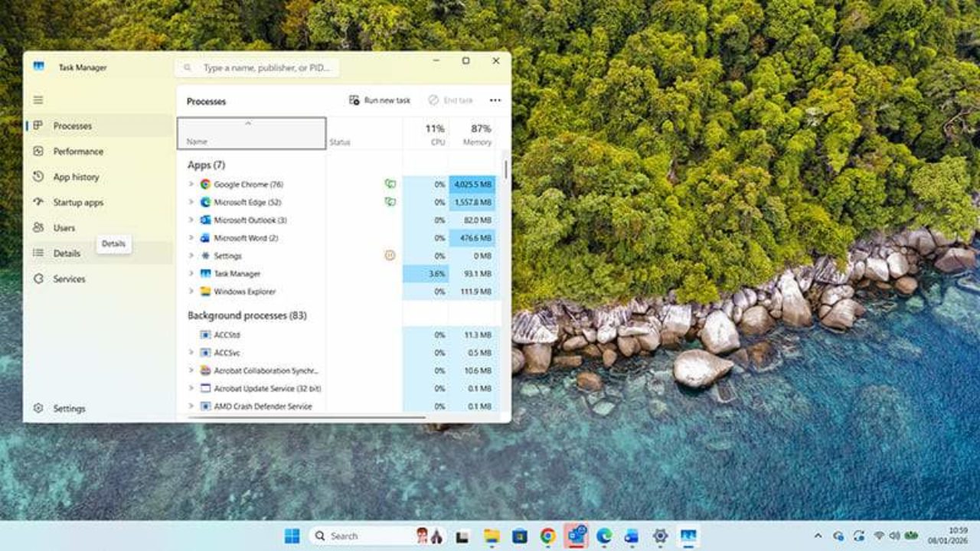Open the Users page

pyautogui.click(x=64, y=227)
